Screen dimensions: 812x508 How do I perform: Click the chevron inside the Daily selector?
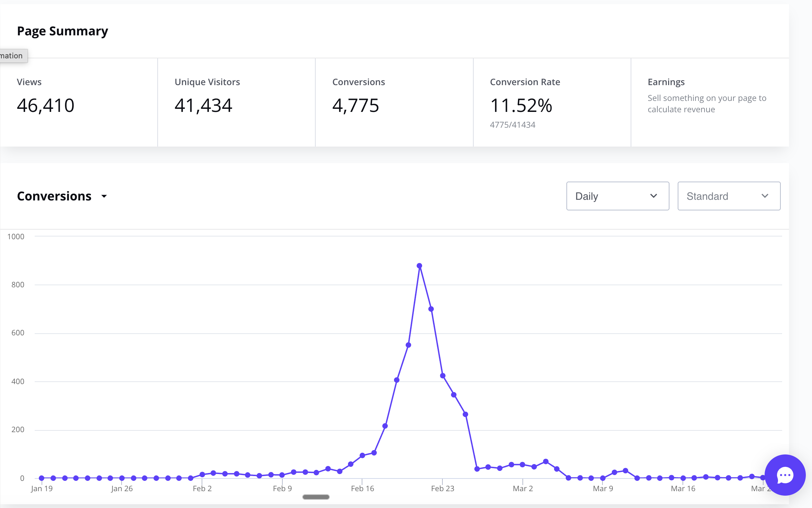click(654, 196)
